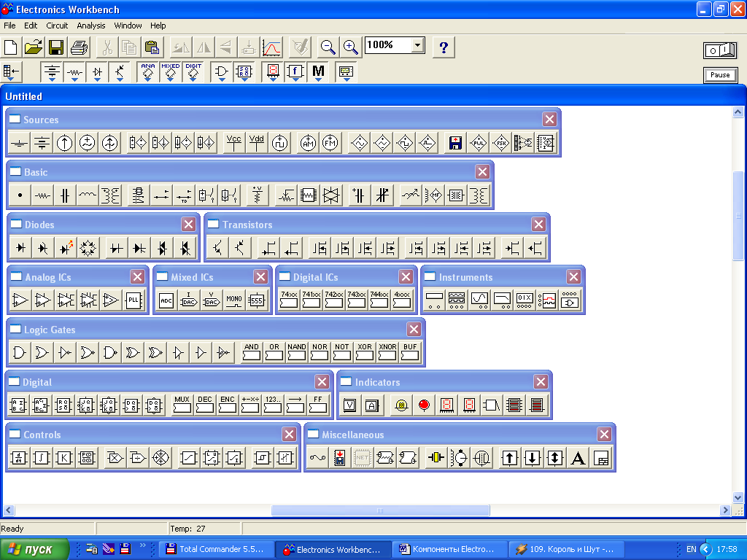
Task: Open the display graphs toolbar icon
Action: click(x=271, y=47)
